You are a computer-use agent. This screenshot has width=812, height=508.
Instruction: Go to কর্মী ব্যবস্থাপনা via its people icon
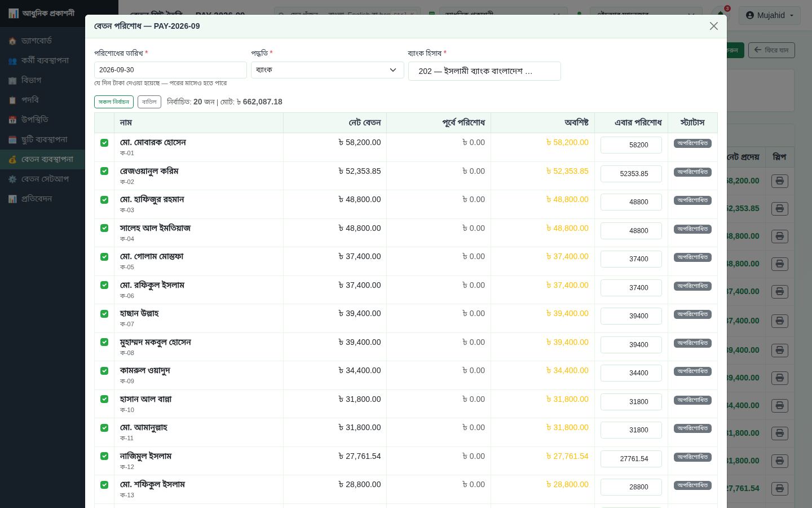point(12,61)
